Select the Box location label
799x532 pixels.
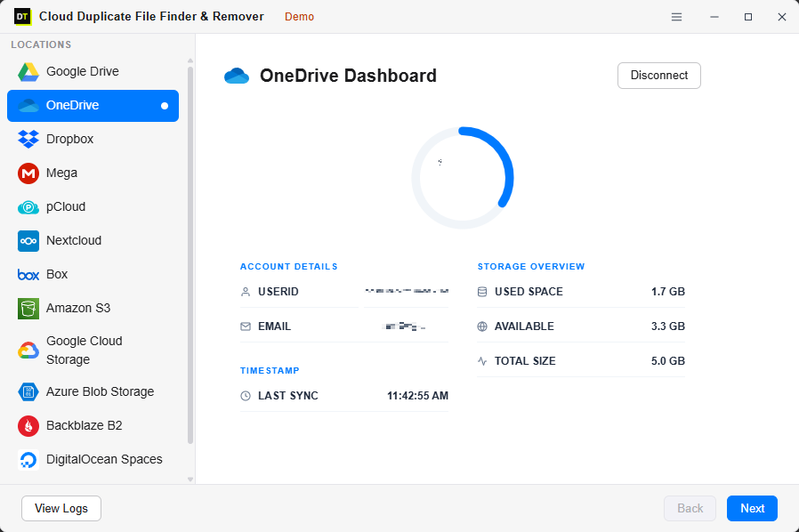[x=57, y=275]
